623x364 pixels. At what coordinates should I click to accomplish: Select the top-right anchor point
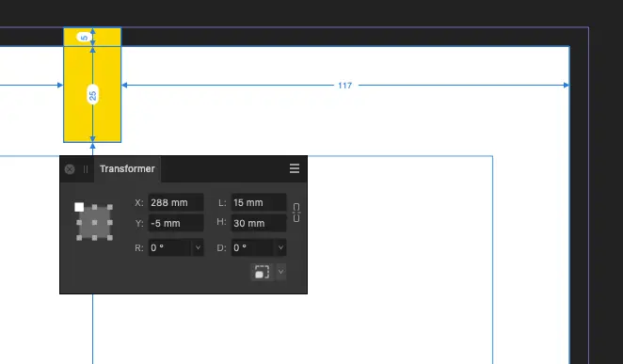[x=110, y=207]
